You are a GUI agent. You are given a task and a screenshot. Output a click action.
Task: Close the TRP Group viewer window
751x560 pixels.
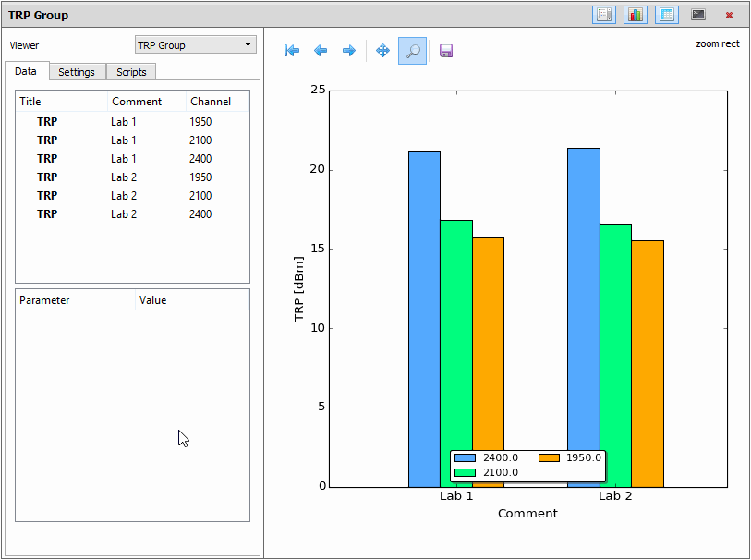[x=729, y=14]
